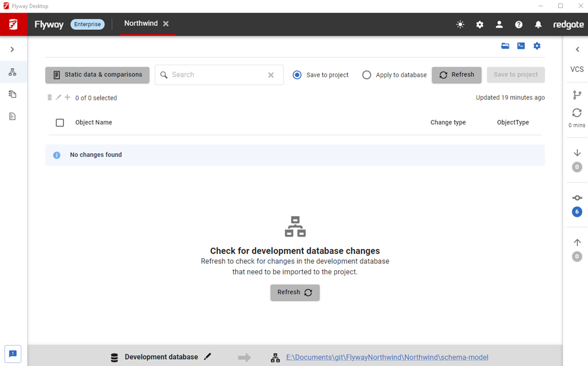Check the select-all Object Name checkbox
Viewport: 588px width, 366px height.
pos(60,123)
